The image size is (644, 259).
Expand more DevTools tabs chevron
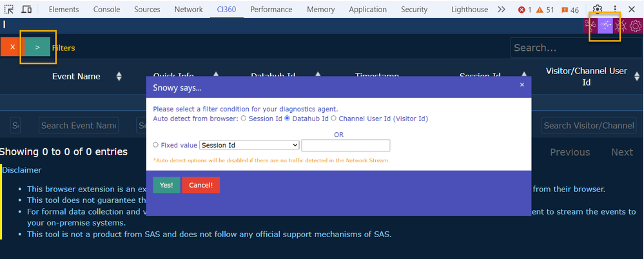(x=501, y=10)
